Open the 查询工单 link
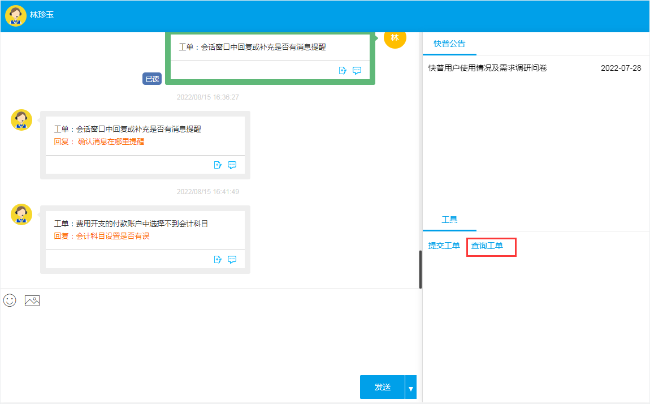Image resolution: width=650 pixels, height=404 pixels. pyautogui.click(x=487, y=246)
